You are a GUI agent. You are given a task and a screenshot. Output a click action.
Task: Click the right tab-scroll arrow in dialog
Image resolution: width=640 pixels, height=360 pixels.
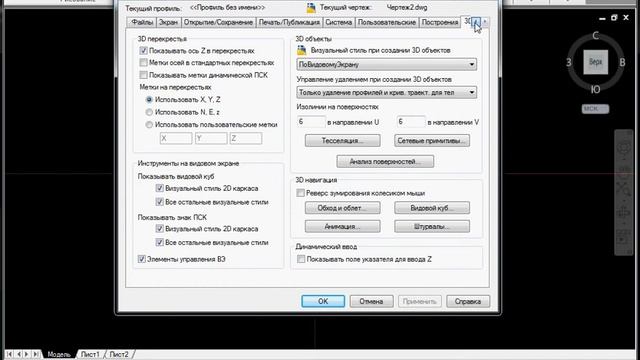[485, 22]
